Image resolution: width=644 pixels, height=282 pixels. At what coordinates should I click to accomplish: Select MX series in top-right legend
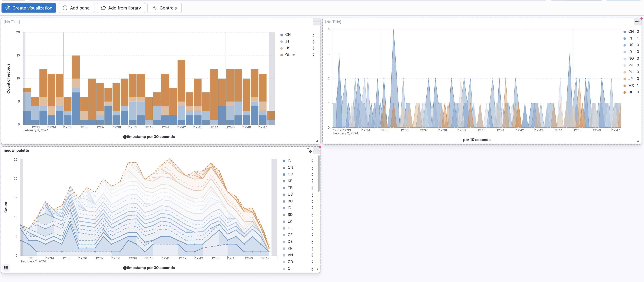pos(631,85)
